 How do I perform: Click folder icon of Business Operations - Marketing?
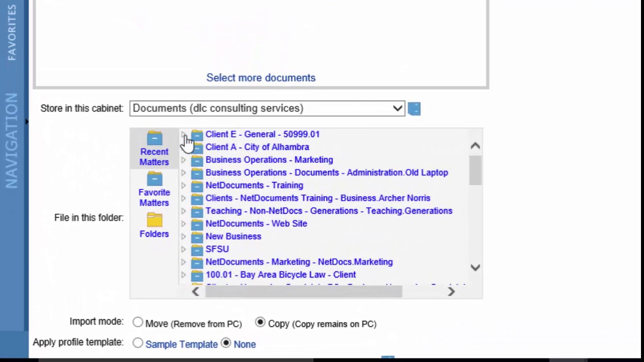tap(197, 160)
